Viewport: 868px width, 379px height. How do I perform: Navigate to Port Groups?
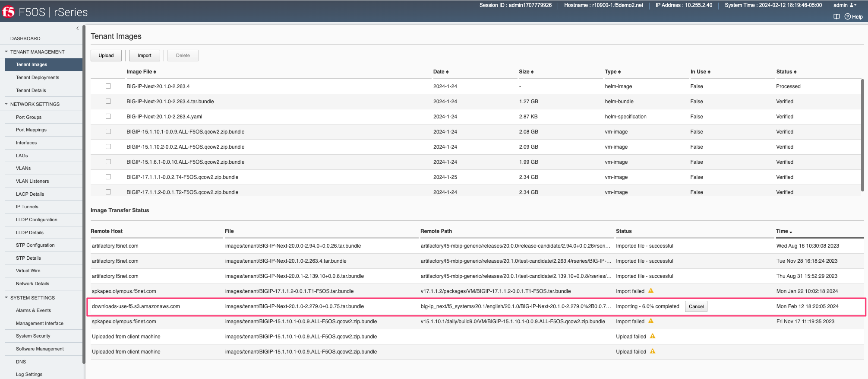(x=29, y=117)
